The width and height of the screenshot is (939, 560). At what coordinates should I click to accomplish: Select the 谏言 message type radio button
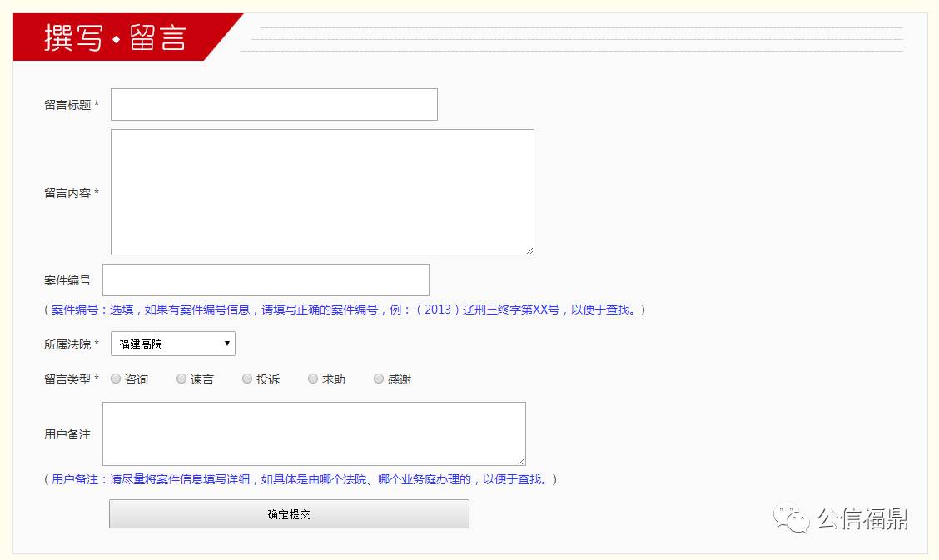[x=181, y=379]
